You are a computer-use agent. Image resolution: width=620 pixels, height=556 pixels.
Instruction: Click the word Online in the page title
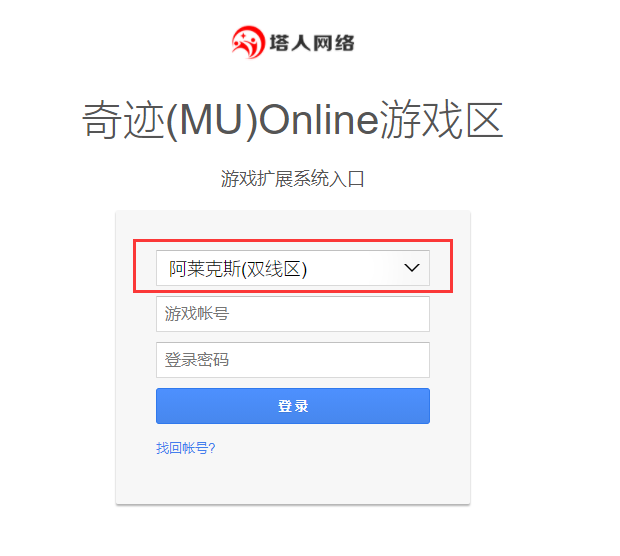(319, 120)
